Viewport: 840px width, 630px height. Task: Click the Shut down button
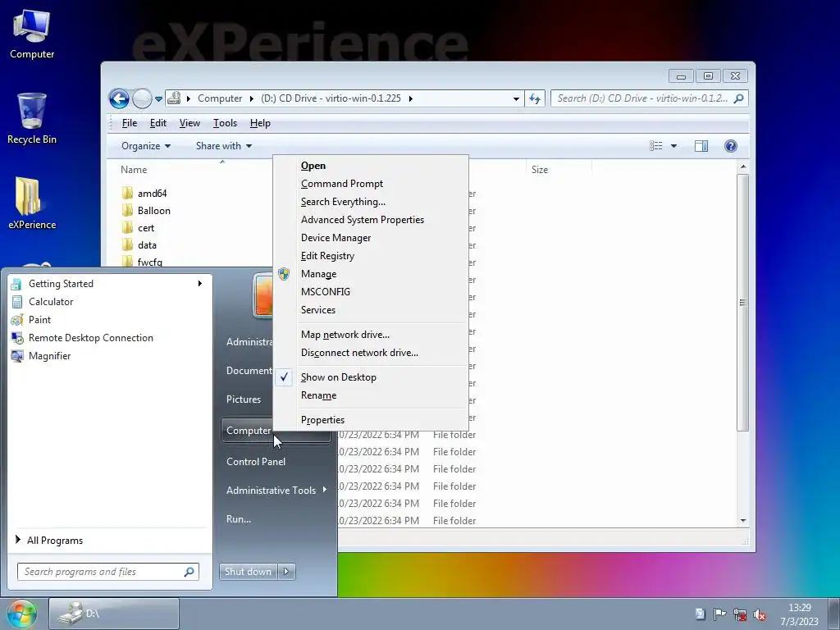(248, 572)
